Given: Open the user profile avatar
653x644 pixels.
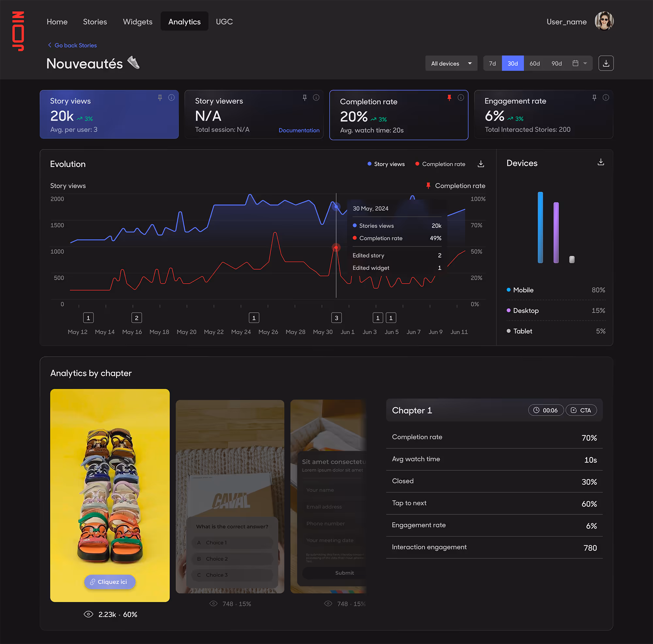Looking at the screenshot, I should [604, 21].
